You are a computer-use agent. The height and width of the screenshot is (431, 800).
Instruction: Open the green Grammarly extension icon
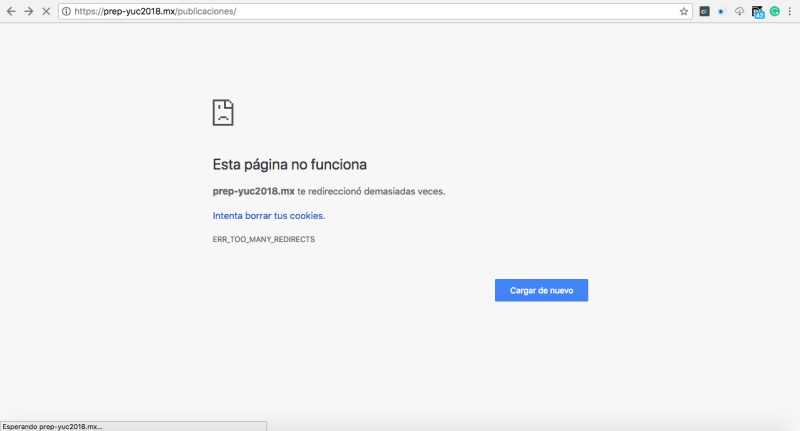[x=774, y=11]
